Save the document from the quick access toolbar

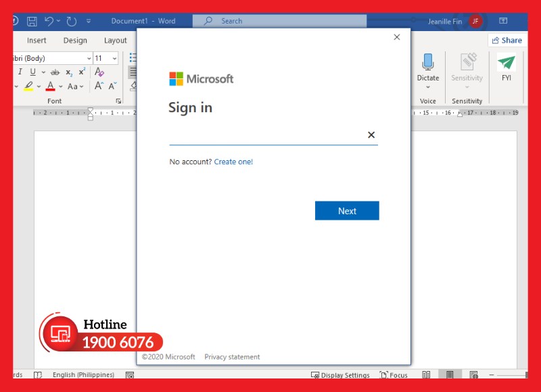[x=32, y=22]
